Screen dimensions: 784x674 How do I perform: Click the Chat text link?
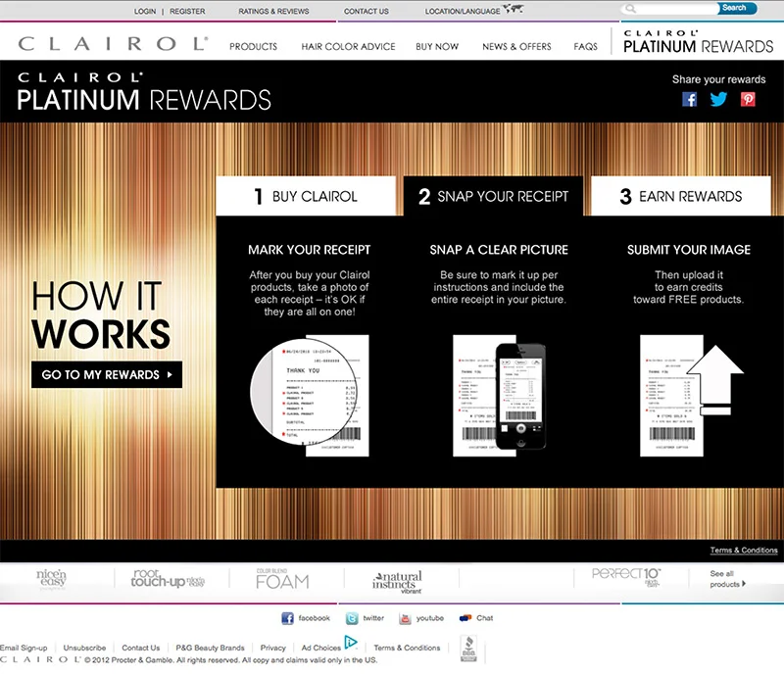[x=484, y=618]
